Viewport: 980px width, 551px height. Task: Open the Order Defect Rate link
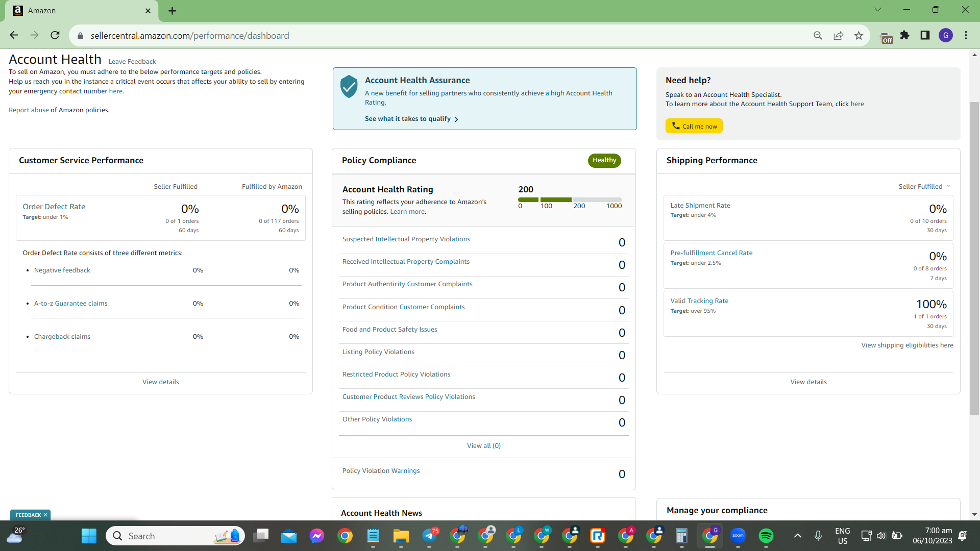(54, 207)
